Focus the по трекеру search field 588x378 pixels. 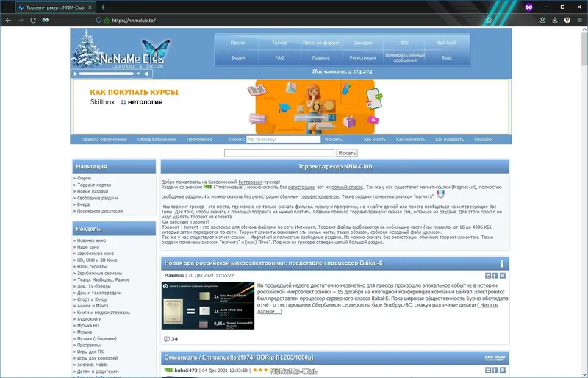click(x=283, y=139)
